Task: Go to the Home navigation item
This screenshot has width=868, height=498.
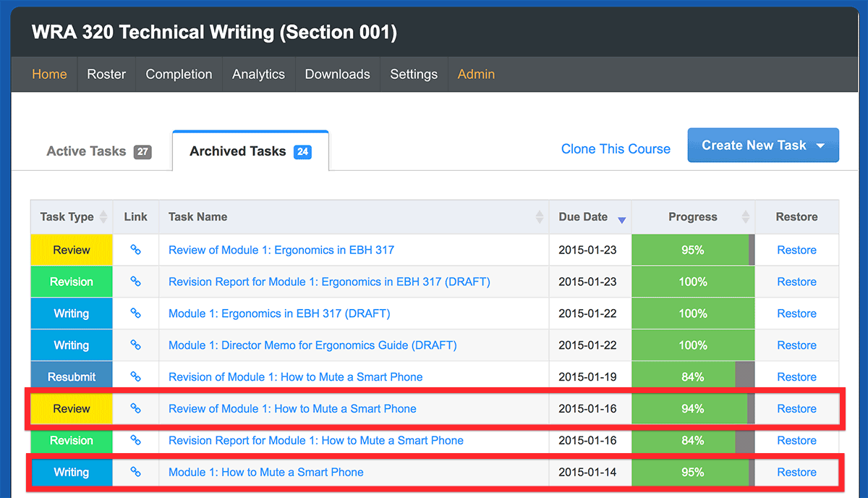Action: click(x=49, y=75)
